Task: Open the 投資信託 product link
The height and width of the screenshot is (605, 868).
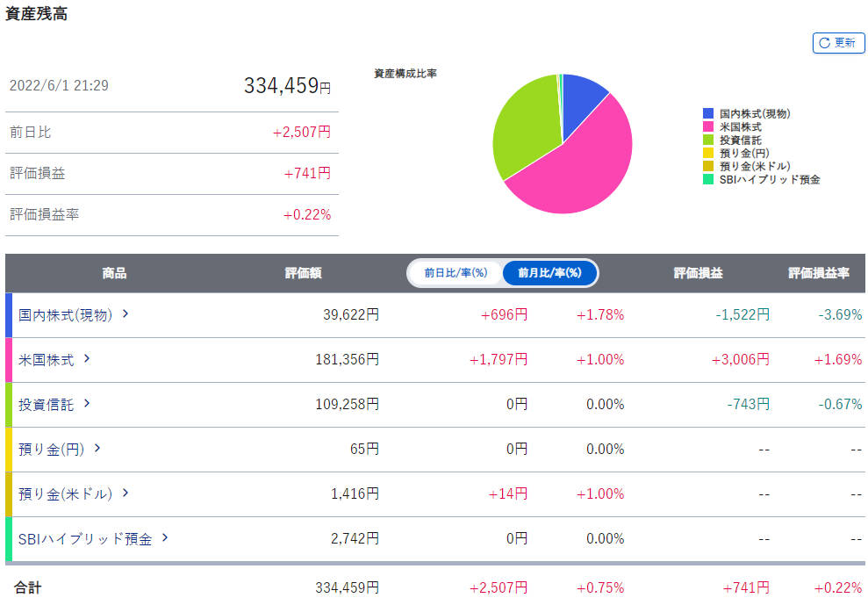Action: [x=46, y=404]
